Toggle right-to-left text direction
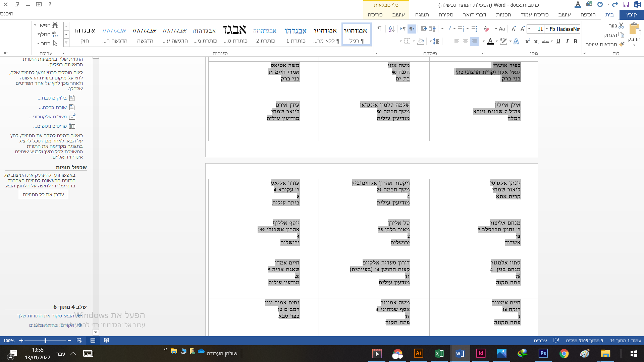Image resolution: width=644 pixels, height=362 pixels. pyautogui.click(x=412, y=29)
